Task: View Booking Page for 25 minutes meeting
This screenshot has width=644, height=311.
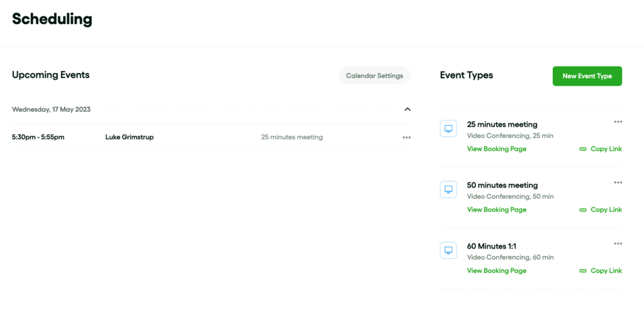Action: (x=497, y=149)
